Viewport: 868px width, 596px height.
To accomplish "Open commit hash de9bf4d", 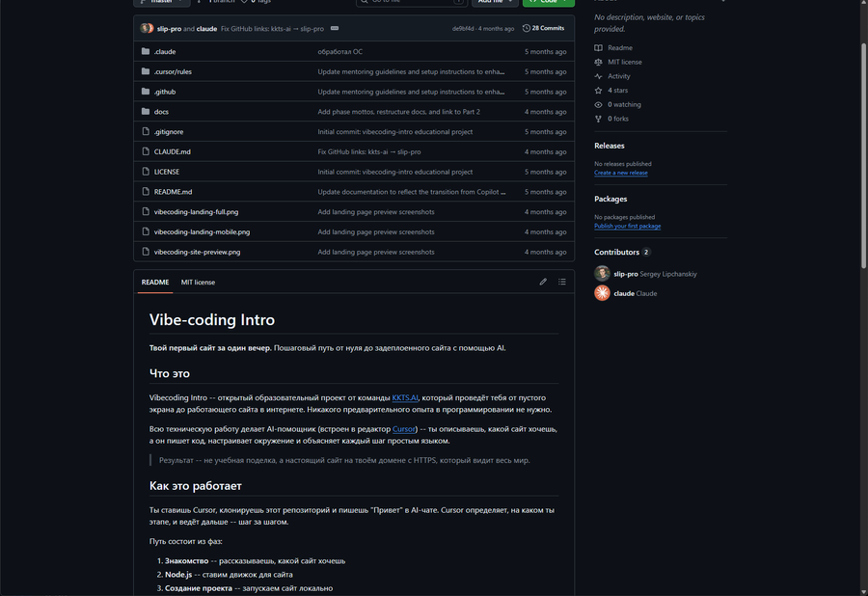I will (463, 28).
